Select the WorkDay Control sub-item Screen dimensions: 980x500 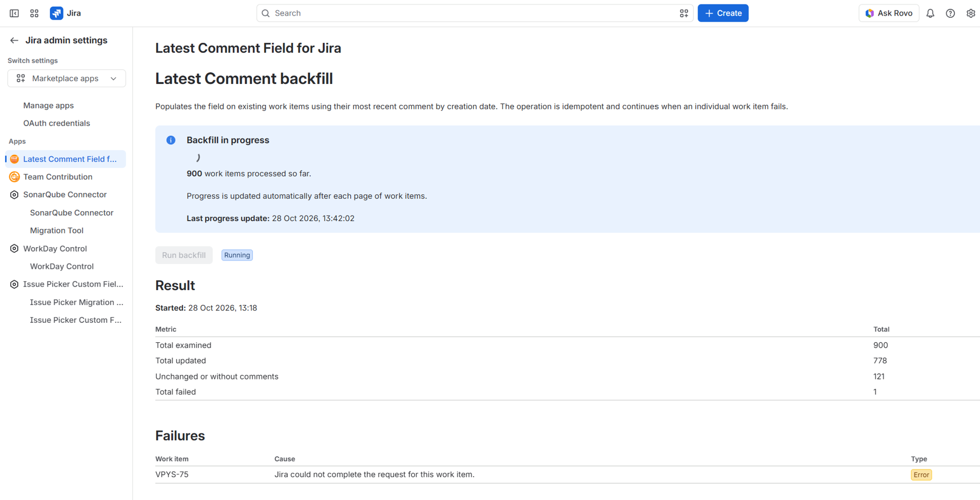(x=62, y=266)
